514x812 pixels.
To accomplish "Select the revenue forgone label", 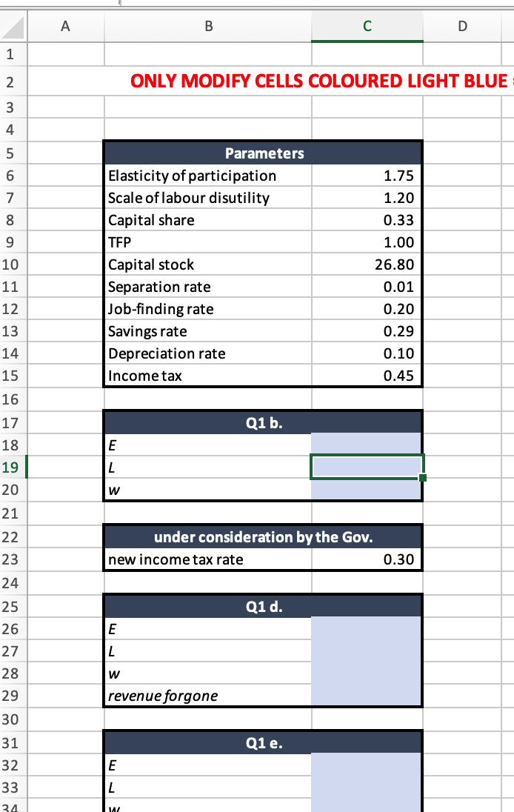I will tap(163, 696).
